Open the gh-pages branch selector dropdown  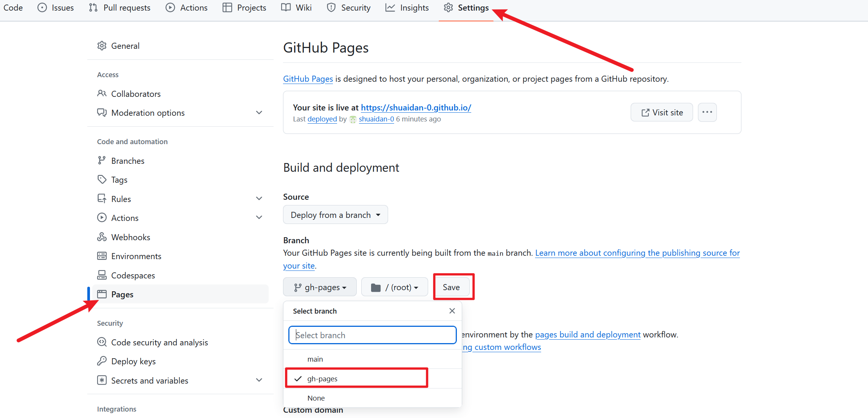click(320, 287)
